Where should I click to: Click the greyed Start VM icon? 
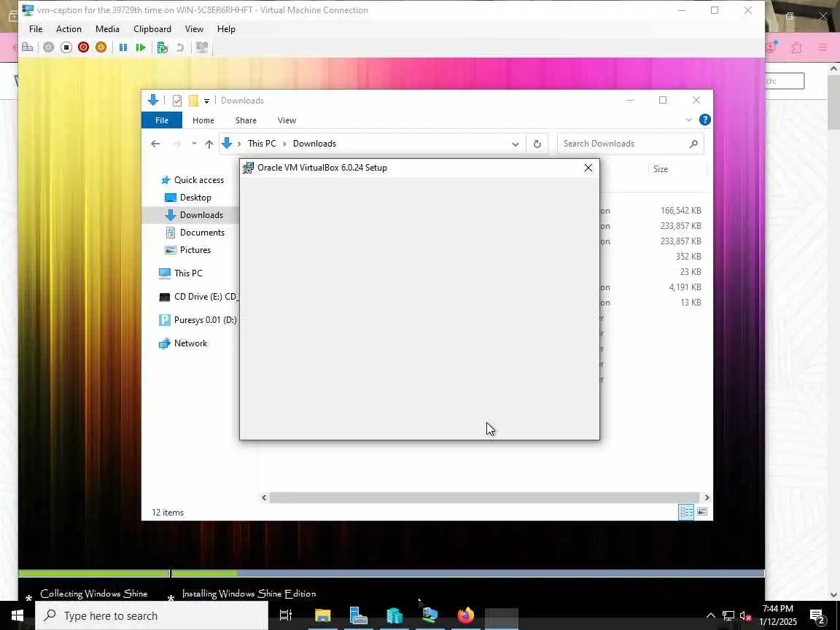49,47
